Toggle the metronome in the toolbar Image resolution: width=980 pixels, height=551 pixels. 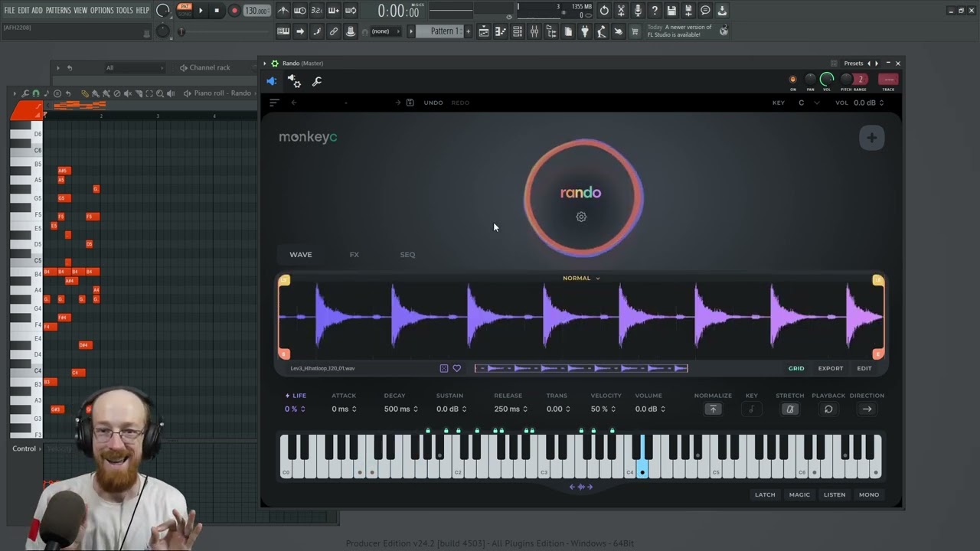[x=283, y=11]
